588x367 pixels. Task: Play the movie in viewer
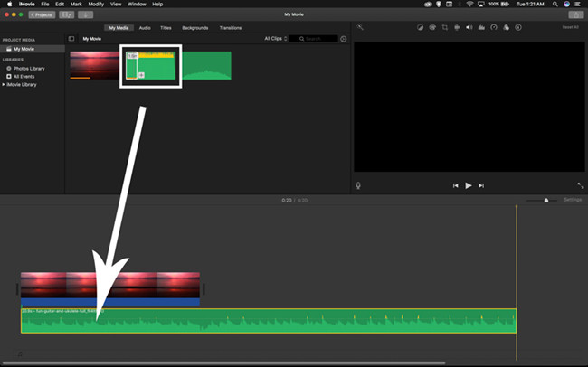pyautogui.click(x=469, y=185)
